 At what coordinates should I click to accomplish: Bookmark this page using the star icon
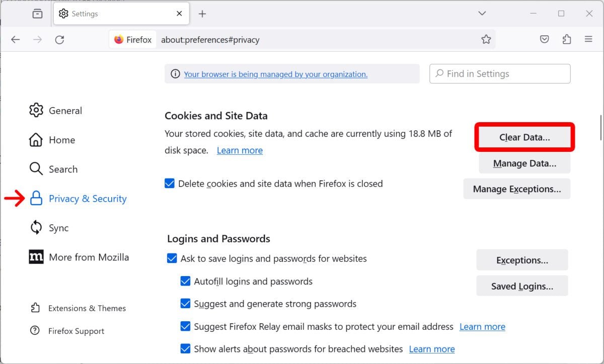(486, 39)
